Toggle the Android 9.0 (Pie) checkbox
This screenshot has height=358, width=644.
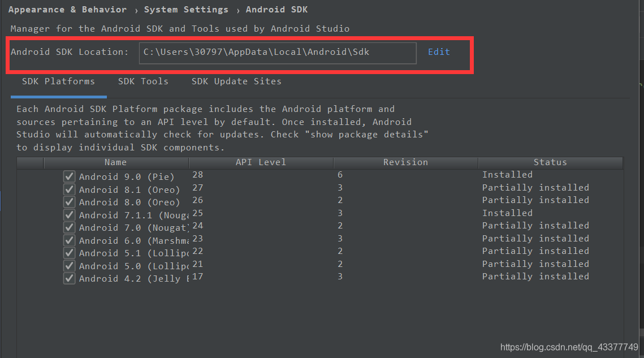pyautogui.click(x=69, y=177)
